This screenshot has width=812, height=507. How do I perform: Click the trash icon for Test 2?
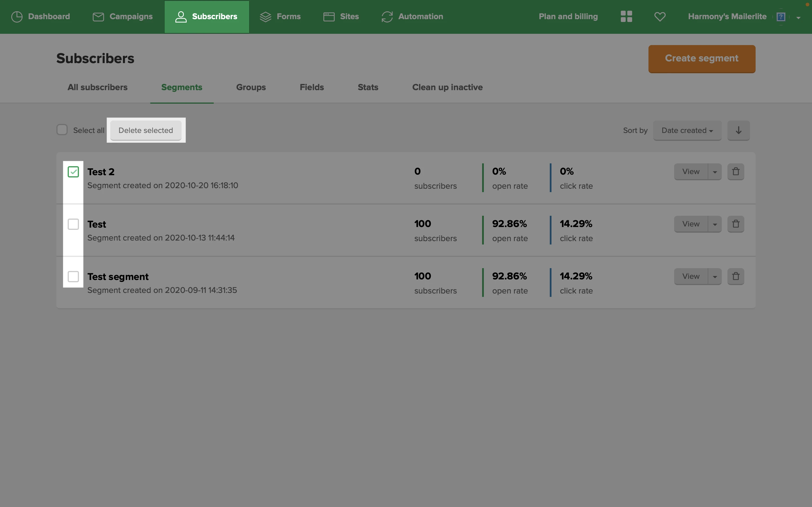[x=736, y=172]
